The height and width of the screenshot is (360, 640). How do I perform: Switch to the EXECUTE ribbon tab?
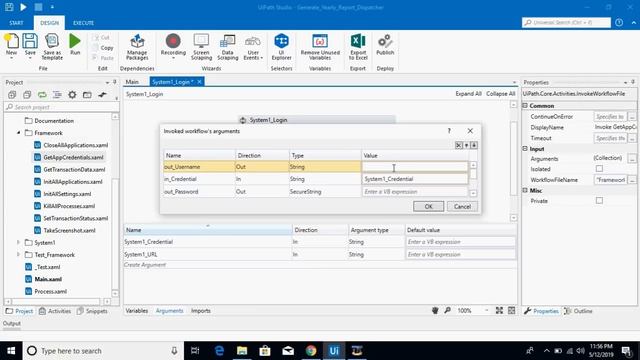[x=83, y=23]
